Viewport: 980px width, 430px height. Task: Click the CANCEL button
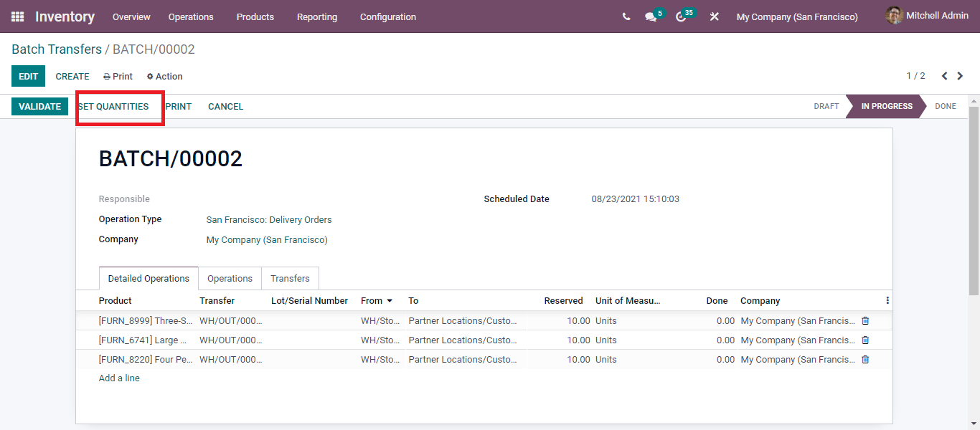tap(225, 106)
